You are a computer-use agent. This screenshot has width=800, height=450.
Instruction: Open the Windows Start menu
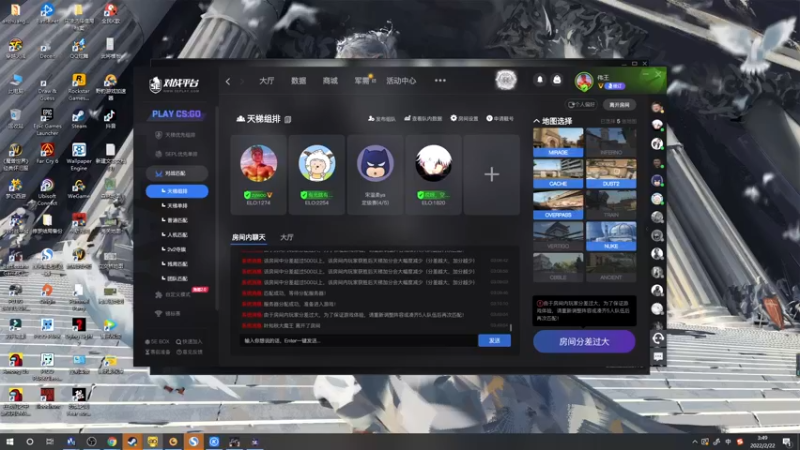(x=10, y=441)
